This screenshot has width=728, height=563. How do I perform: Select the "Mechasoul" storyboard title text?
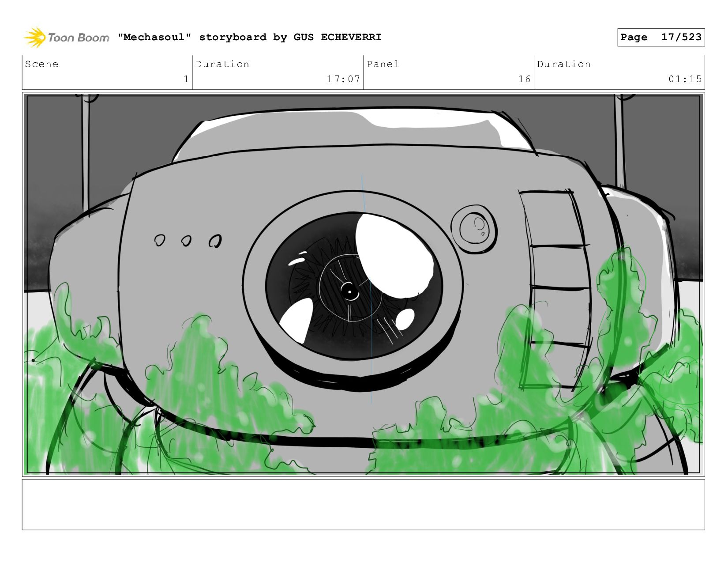click(x=250, y=37)
